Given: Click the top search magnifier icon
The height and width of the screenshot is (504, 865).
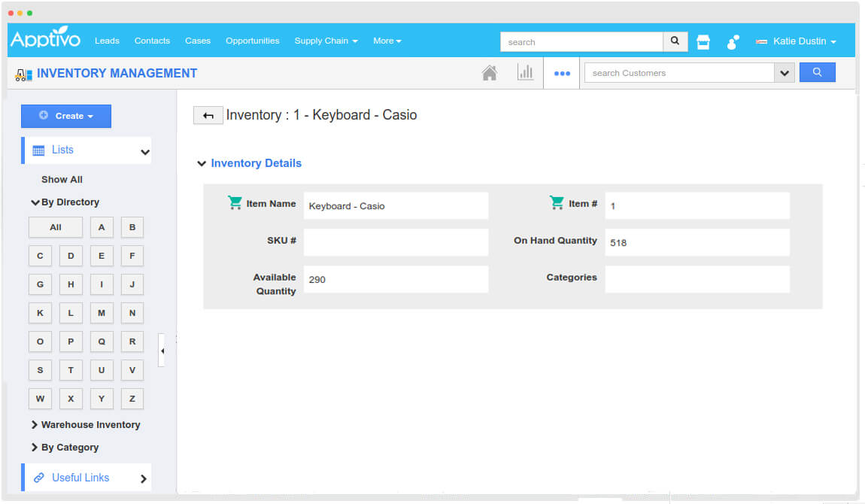Looking at the screenshot, I should [675, 41].
